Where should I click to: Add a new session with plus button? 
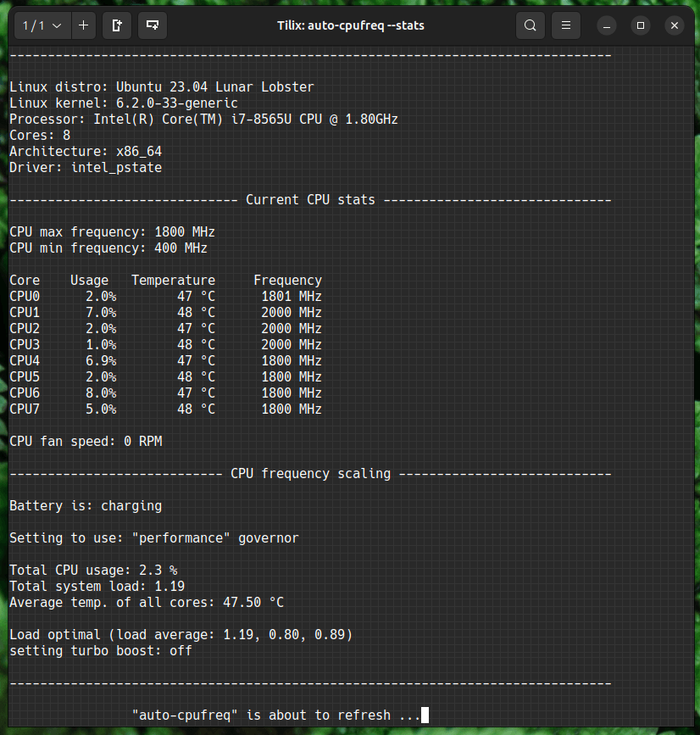[83, 25]
